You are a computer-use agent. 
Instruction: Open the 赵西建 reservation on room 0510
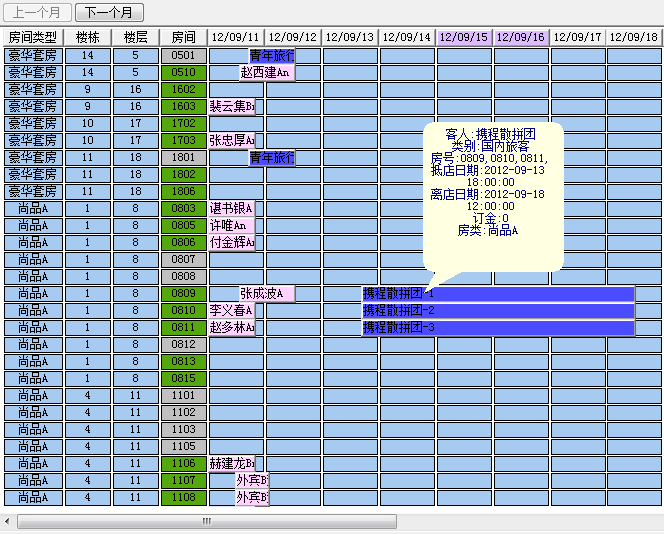point(266,72)
